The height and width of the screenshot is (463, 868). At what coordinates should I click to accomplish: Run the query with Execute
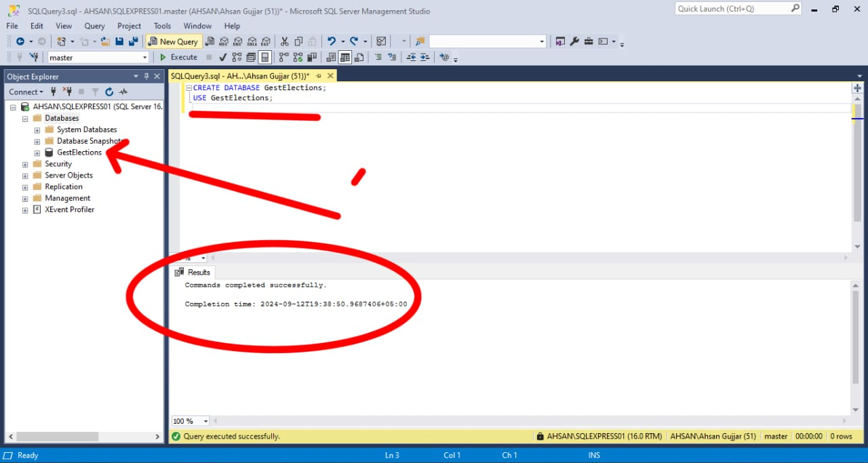click(178, 57)
